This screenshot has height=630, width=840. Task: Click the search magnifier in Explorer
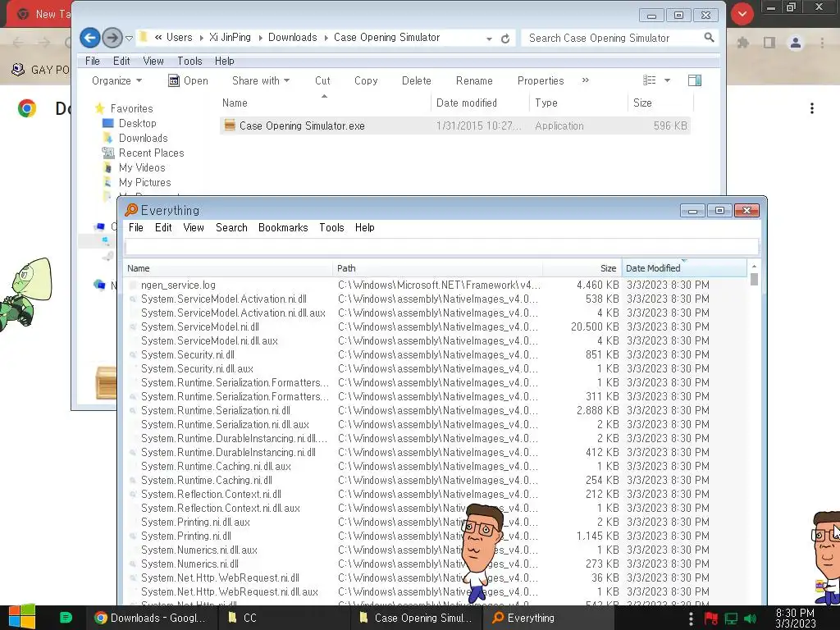pos(709,38)
